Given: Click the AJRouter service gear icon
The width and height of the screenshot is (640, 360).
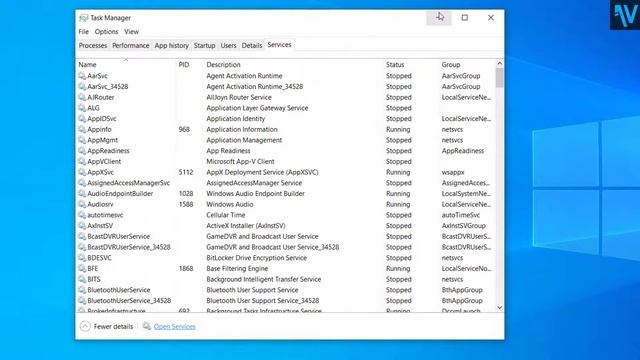Looking at the screenshot, I should pos(82,97).
